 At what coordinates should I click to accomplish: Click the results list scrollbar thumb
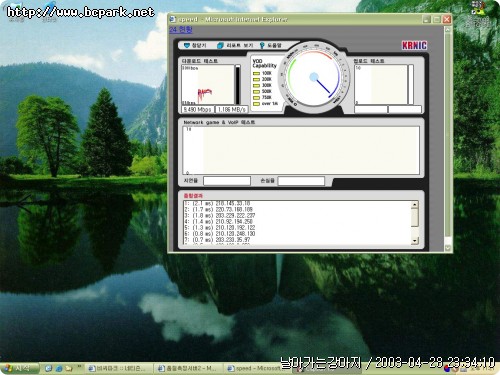pyautogui.click(x=415, y=218)
